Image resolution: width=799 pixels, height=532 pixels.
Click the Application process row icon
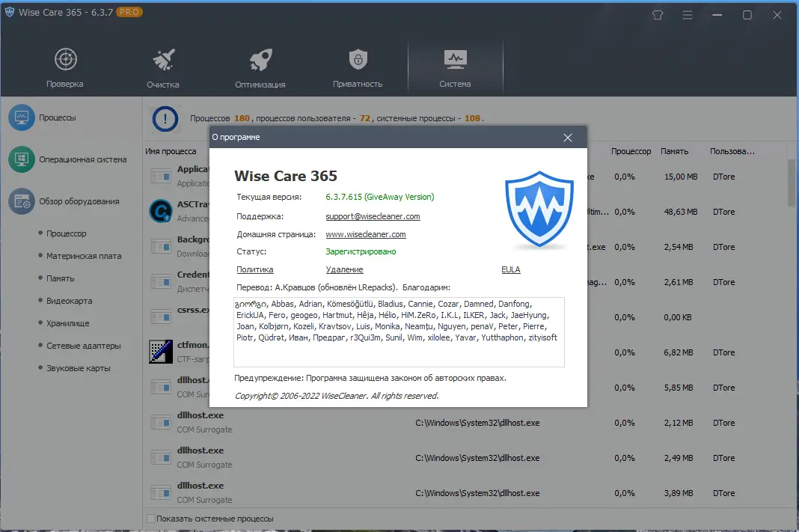click(161, 177)
